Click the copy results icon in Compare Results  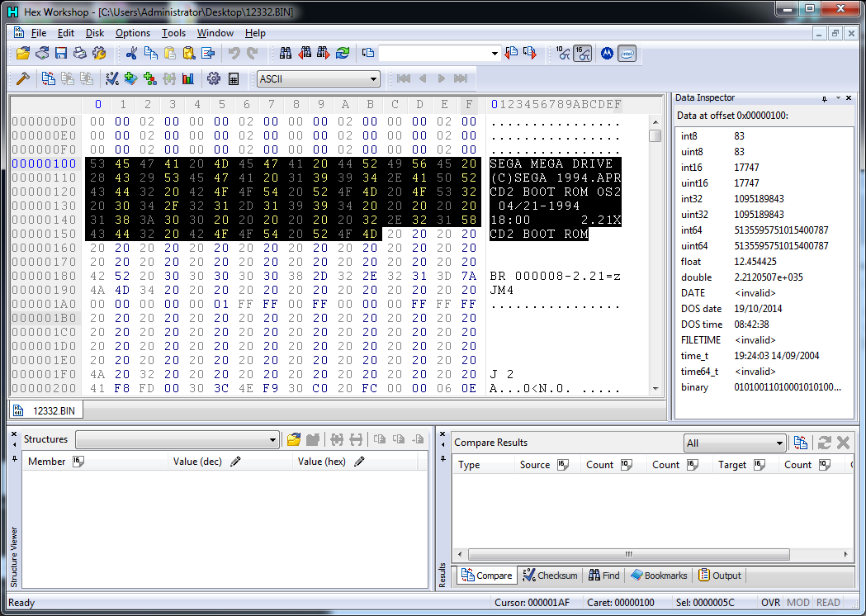pyautogui.click(x=800, y=443)
